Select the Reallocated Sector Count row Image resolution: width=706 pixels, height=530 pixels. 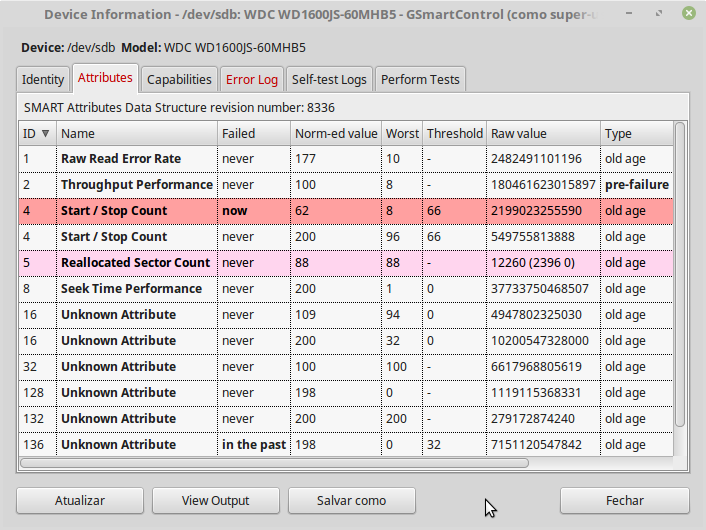pyautogui.click(x=346, y=263)
